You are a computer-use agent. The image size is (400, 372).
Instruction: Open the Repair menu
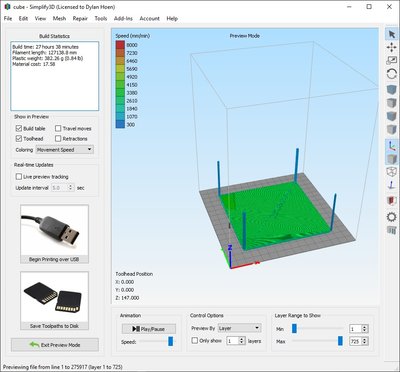point(80,18)
